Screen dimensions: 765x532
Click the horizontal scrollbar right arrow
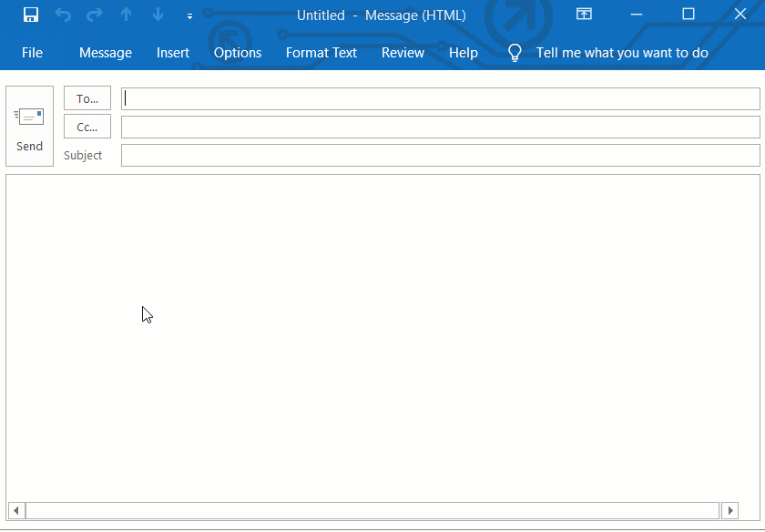[x=729, y=510]
